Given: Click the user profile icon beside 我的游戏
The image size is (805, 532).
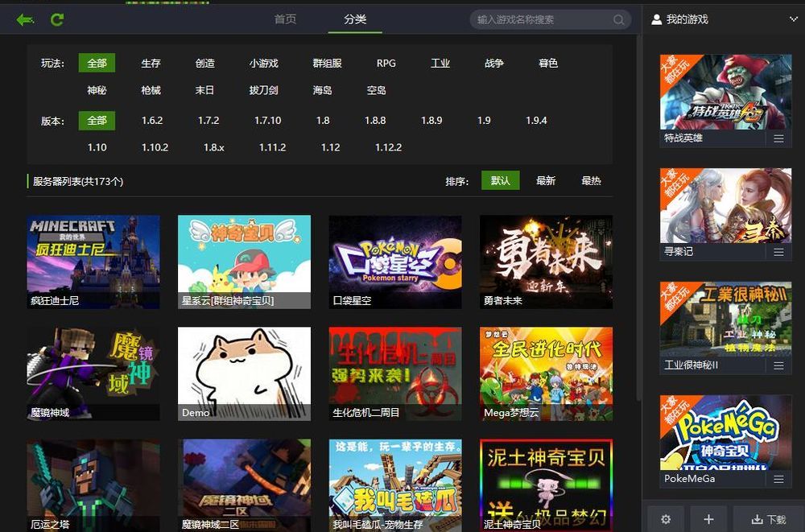Looking at the screenshot, I should (x=656, y=19).
